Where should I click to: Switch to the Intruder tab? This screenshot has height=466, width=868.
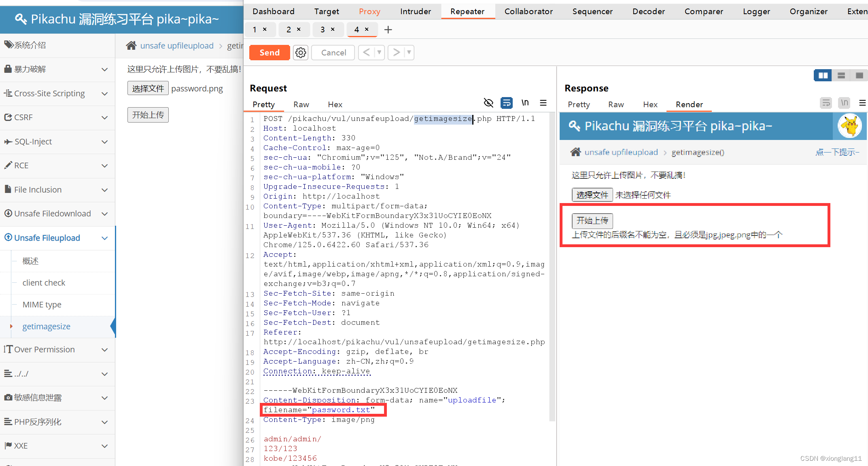(x=415, y=11)
